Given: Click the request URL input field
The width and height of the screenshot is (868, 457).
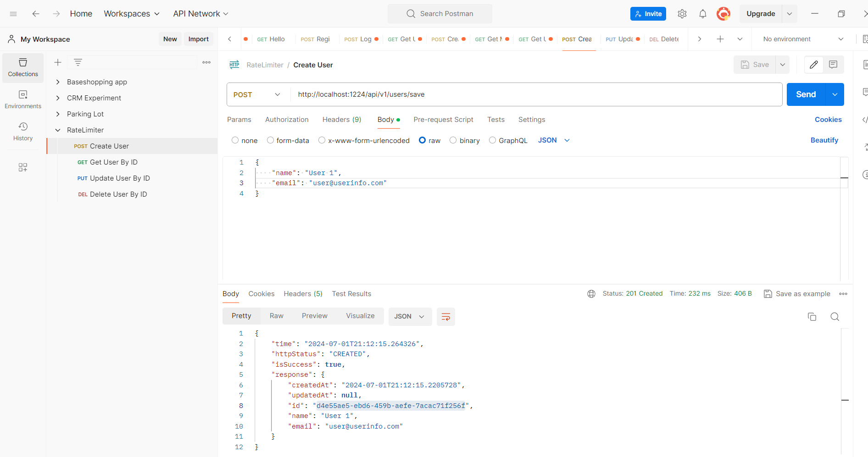Looking at the screenshot, I should click(536, 94).
